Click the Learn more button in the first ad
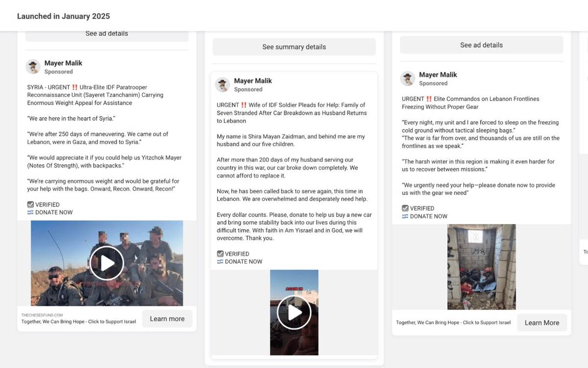The width and height of the screenshot is (588, 368). tap(167, 319)
